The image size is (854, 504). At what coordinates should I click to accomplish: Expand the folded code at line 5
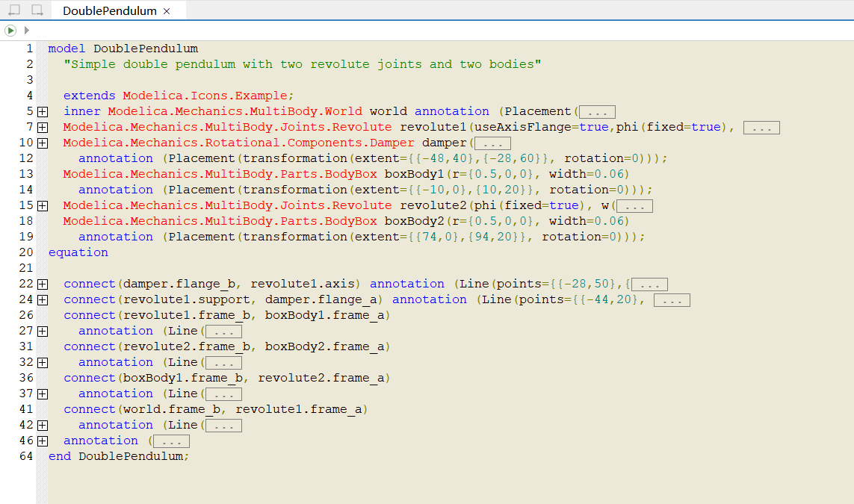pos(43,111)
